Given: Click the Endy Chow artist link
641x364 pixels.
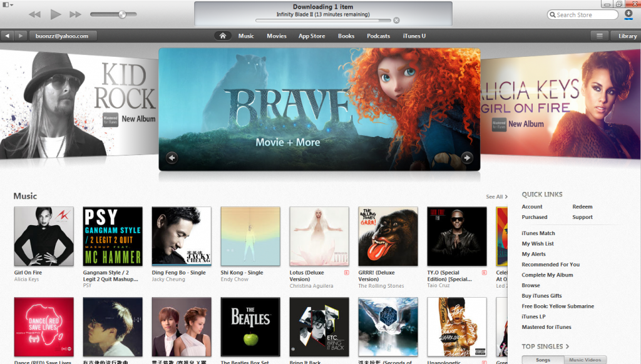Looking at the screenshot, I should [x=235, y=280].
